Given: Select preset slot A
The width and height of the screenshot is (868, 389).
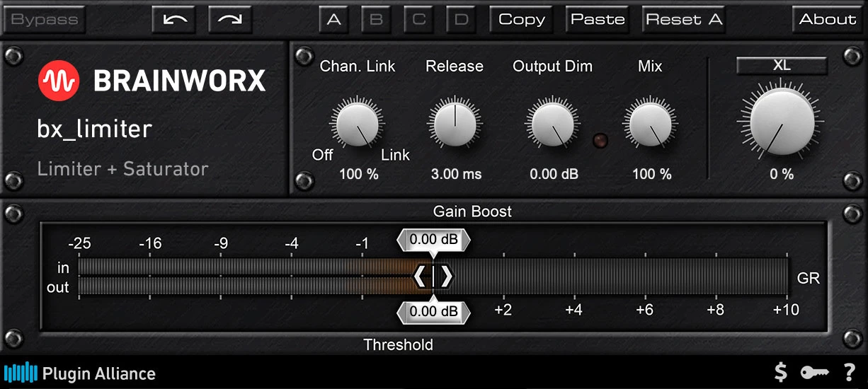Looking at the screenshot, I should pos(333,20).
